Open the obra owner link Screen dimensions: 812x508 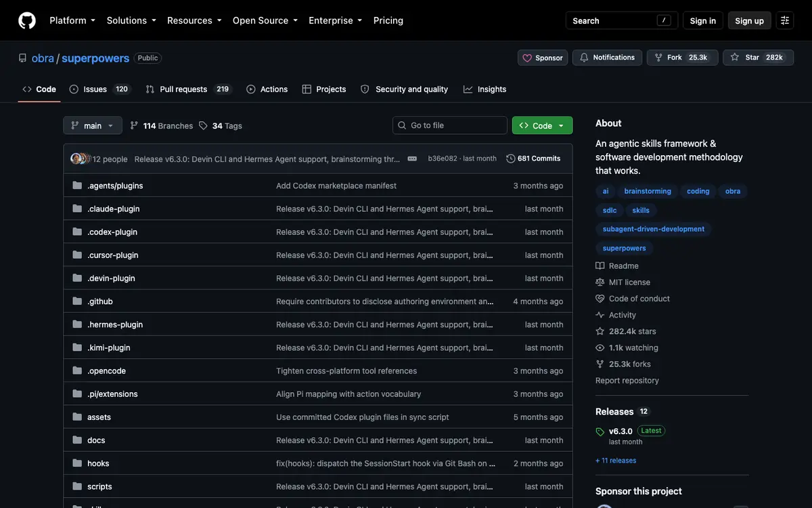43,58
